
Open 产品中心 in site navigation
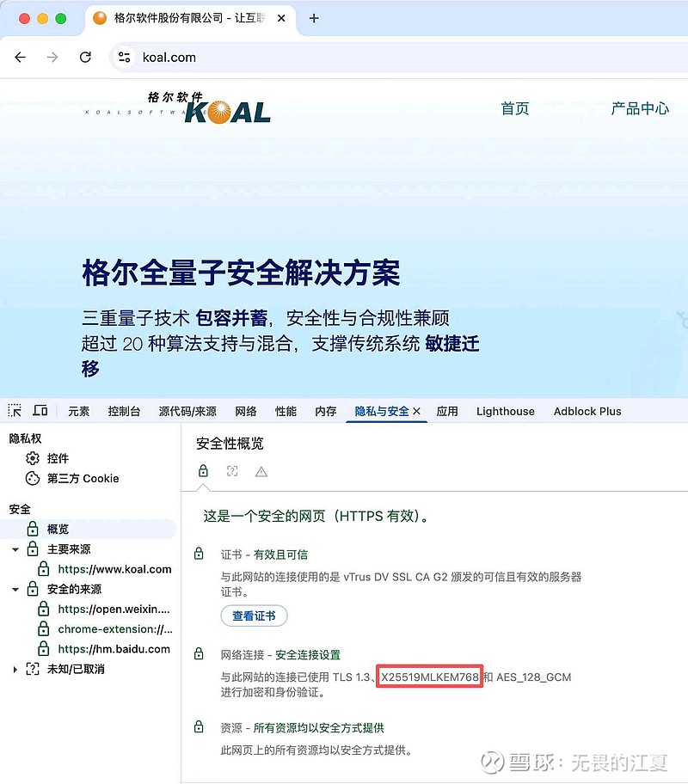pyautogui.click(x=640, y=108)
